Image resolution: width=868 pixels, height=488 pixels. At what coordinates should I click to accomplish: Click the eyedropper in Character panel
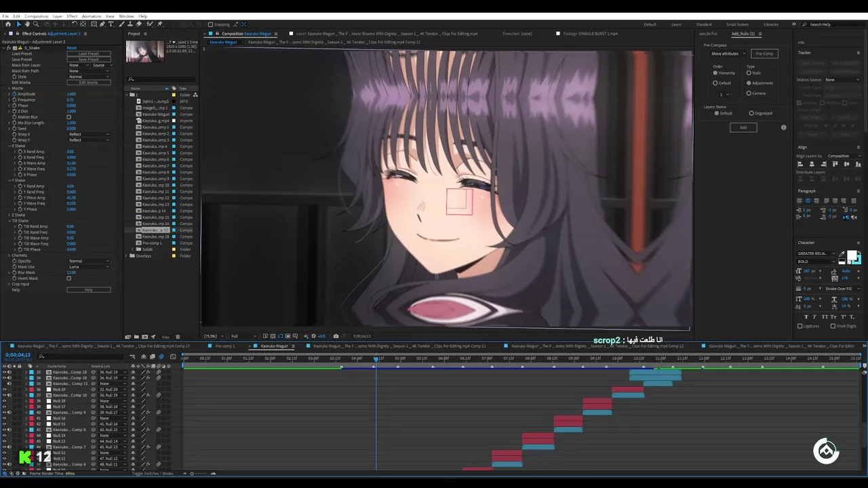[842, 254]
